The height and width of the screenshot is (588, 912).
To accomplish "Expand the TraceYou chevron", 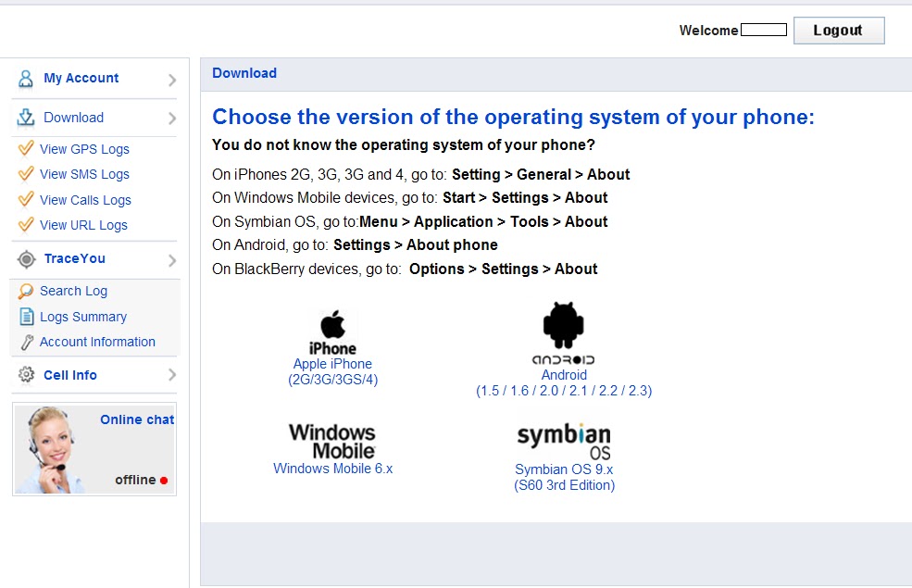I will 172,260.
